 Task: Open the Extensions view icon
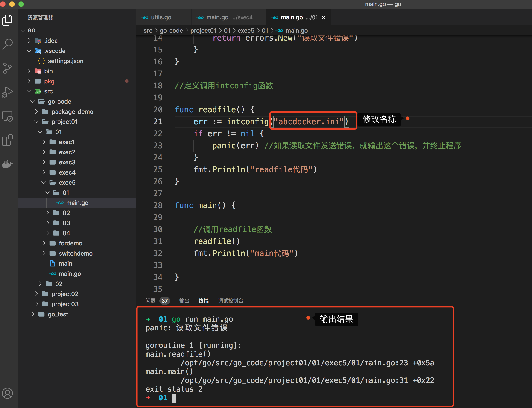point(7,140)
